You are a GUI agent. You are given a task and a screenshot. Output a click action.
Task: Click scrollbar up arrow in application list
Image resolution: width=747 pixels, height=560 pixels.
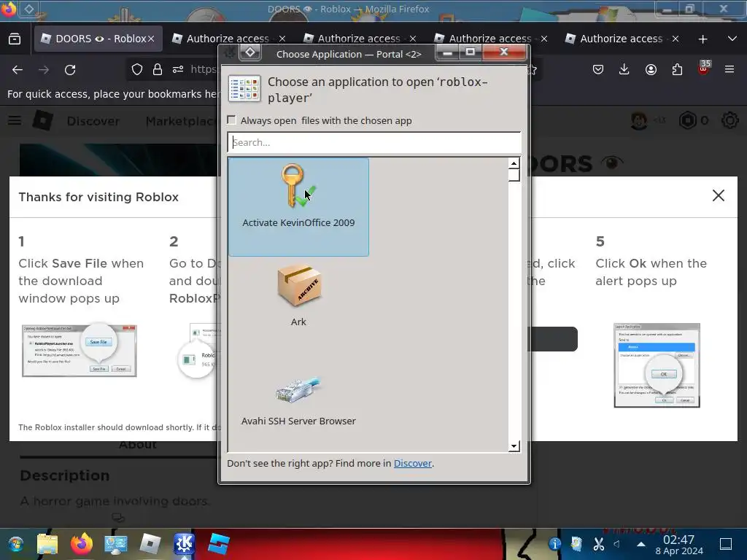[x=514, y=163]
